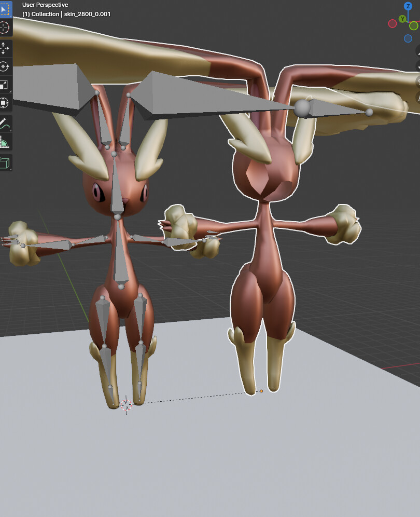Click the orange origin dot of selected mesh

(x=261, y=391)
